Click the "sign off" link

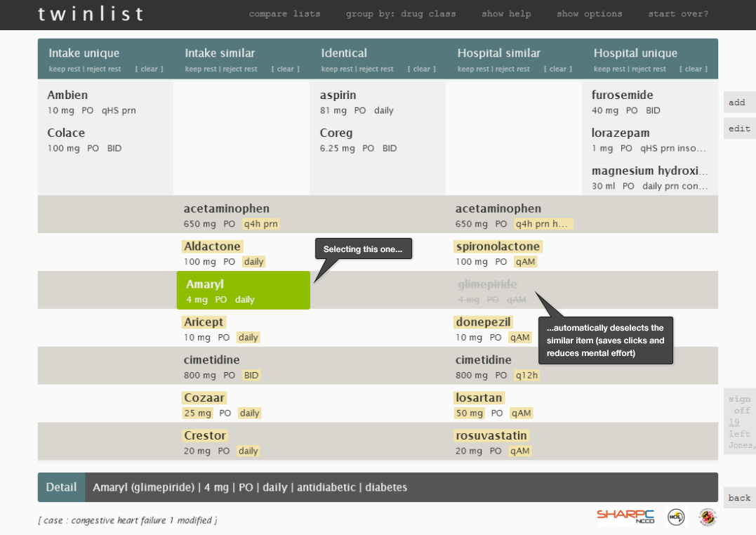click(x=740, y=404)
